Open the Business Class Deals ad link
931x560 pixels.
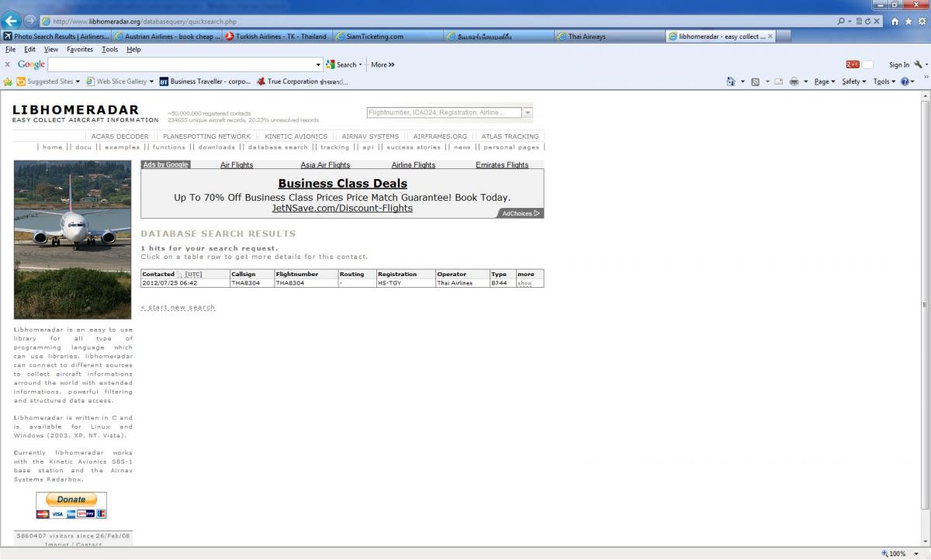tap(342, 184)
